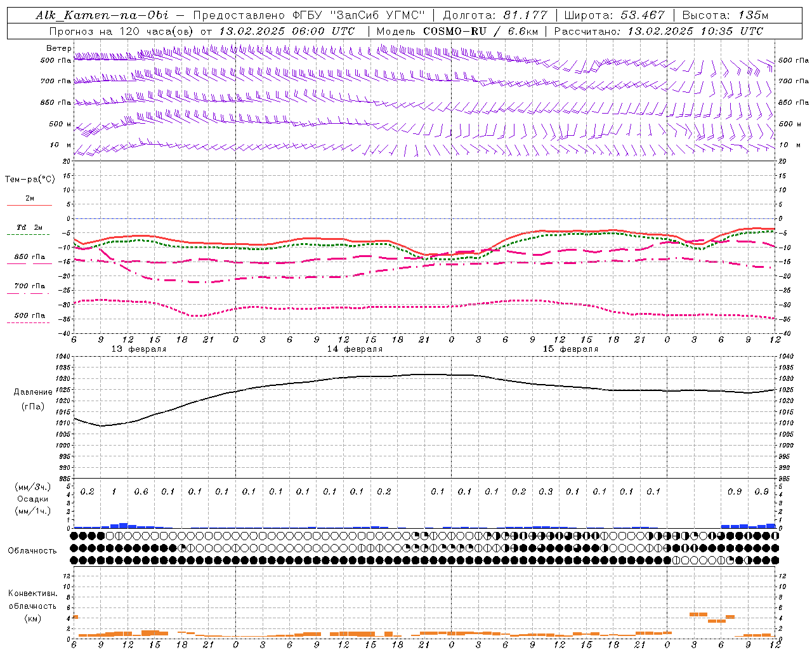812x650 pixels.
Task: Click the Давление pressure panel label
Action: point(33,392)
